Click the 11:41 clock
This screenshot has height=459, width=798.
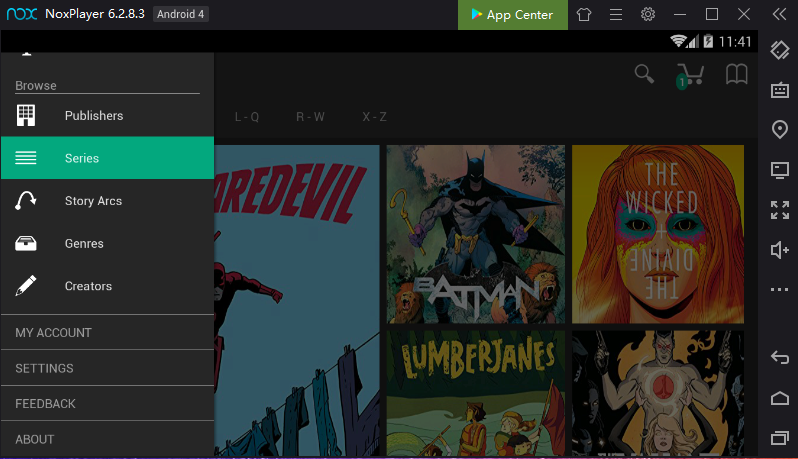point(735,41)
